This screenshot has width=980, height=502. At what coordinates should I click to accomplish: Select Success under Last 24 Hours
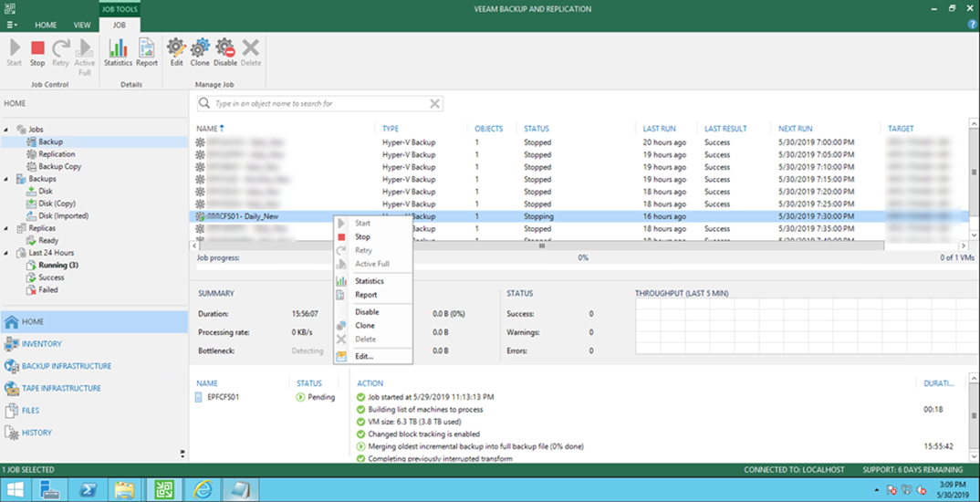click(51, 277)
